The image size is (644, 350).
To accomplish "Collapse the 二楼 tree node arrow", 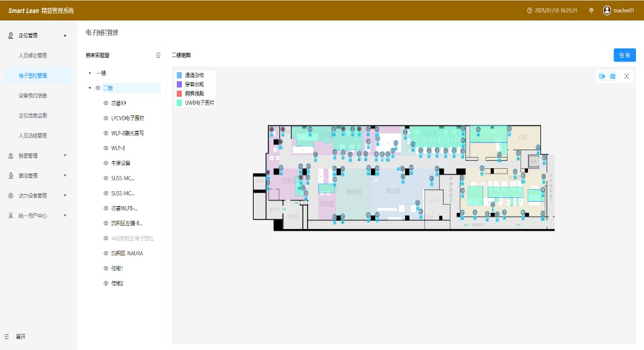I will 90,88.
